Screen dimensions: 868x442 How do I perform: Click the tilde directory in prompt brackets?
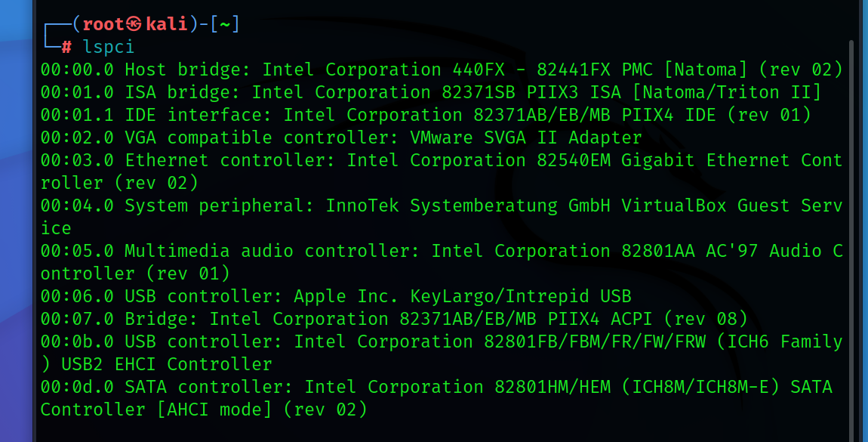point(225,24)
